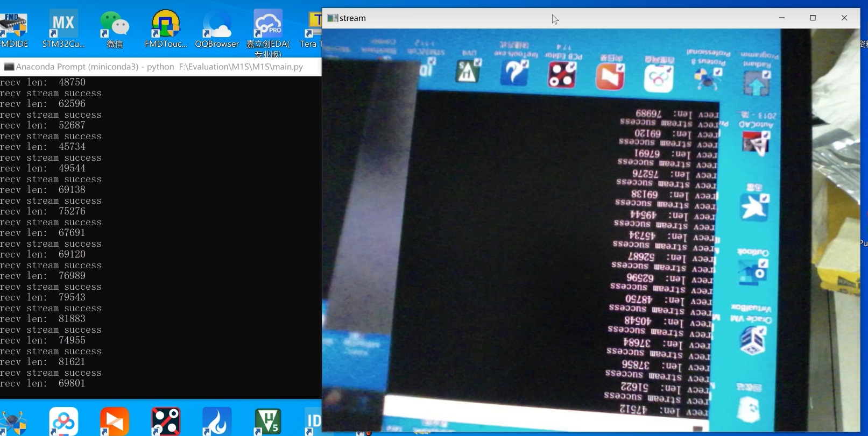Click the stream window title icon
Viewport: 868px width, 436px height.
coord(333,18)
